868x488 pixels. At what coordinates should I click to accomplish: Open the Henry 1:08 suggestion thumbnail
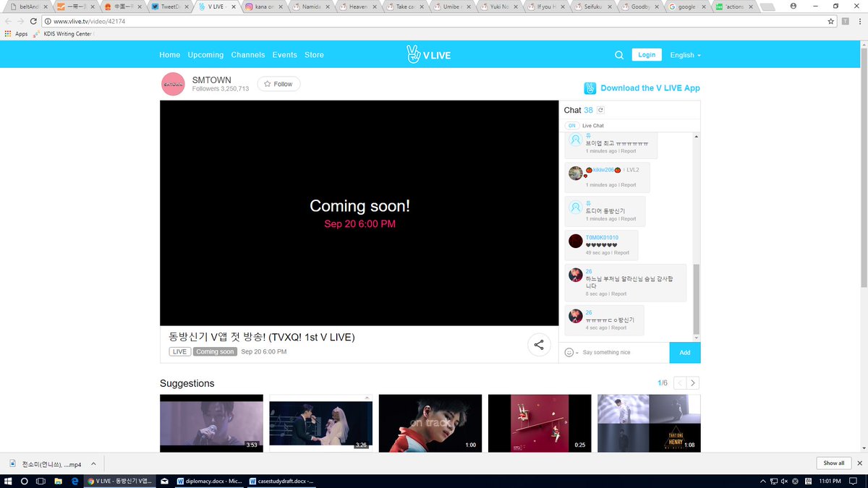tap(649, 423)
